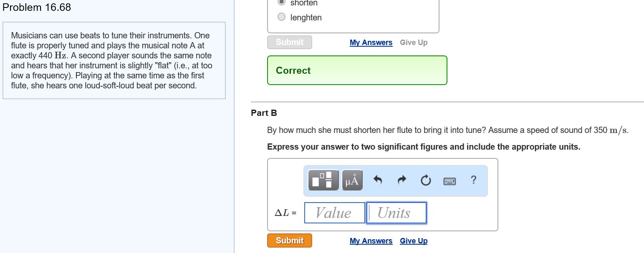Viewport: 644px width, 253px height.
Task: Open help question mark icon
Action: click(473, 180)
